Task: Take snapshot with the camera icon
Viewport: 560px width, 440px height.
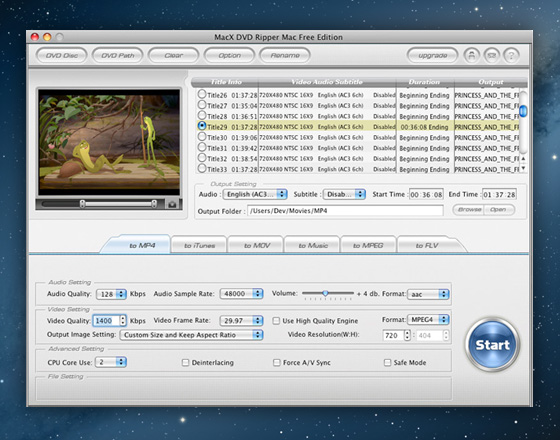Action: [x=172, y=204]
